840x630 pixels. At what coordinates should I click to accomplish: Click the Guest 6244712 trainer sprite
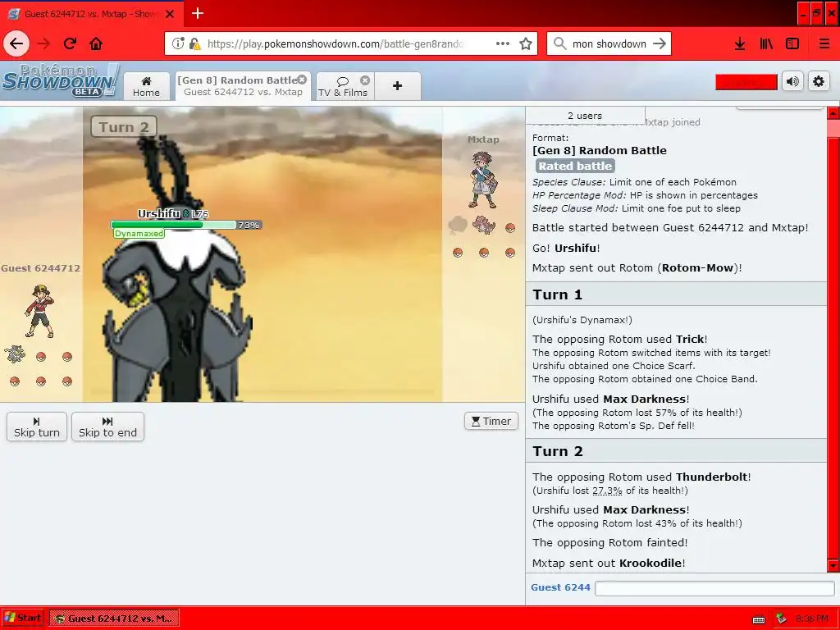[x=40, y=311]
